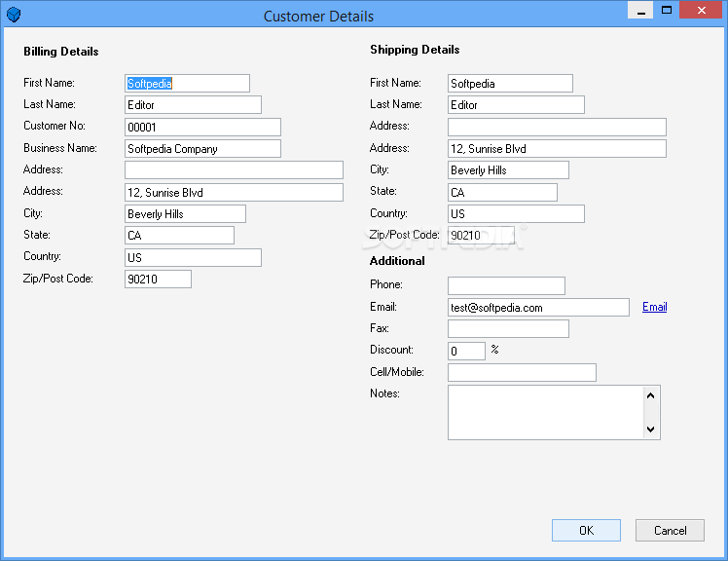The height and width of the screenshot is (561, 728).
Task: Click Notes scrollbar up arrow
Action: coord(650,395)
